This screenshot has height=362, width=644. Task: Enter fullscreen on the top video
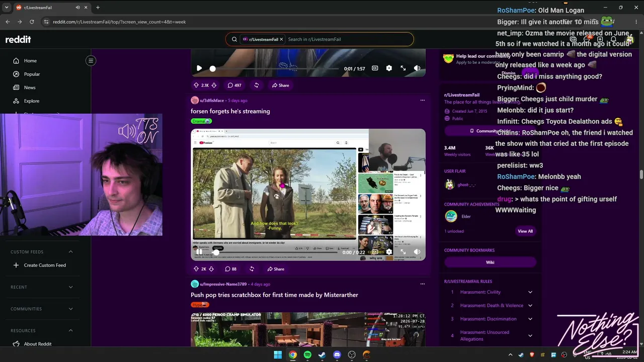[403, 68]
